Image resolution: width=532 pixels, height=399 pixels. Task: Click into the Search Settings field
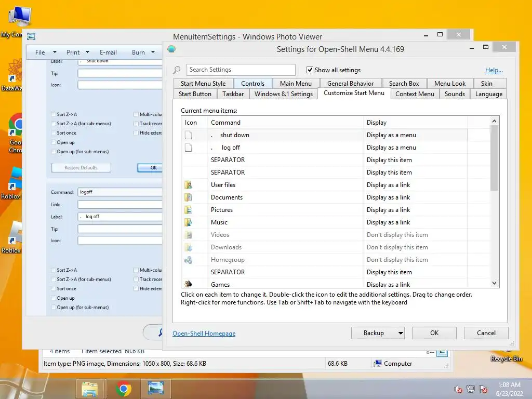[x=241, y=70]
